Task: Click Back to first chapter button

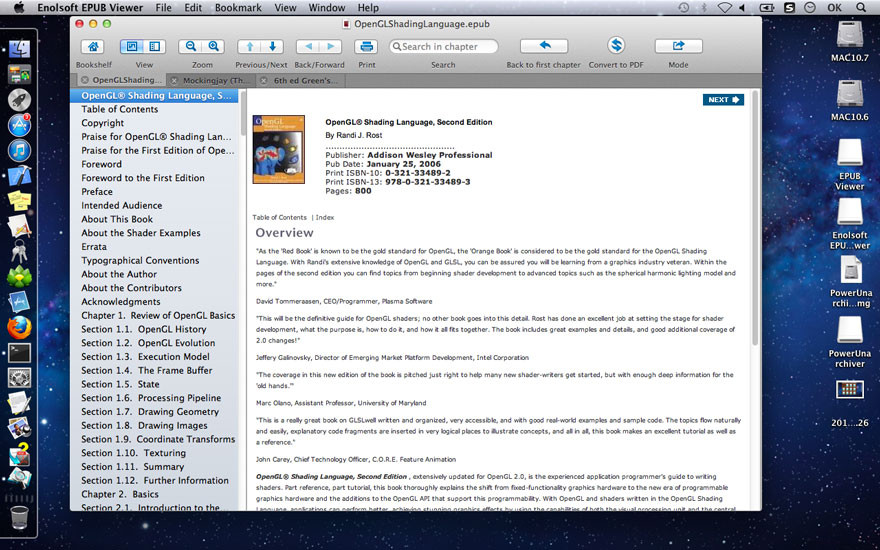Action: coord(544,46)
